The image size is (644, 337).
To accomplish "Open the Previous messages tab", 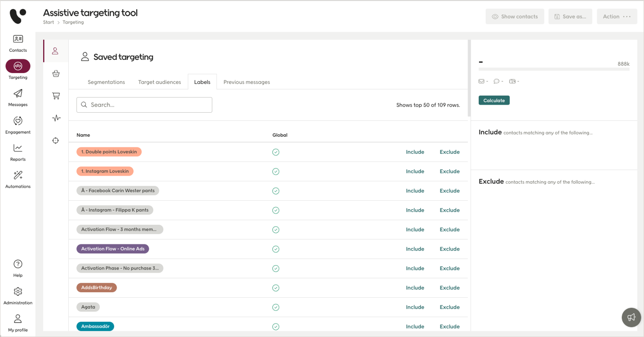I will click(247, 81).
